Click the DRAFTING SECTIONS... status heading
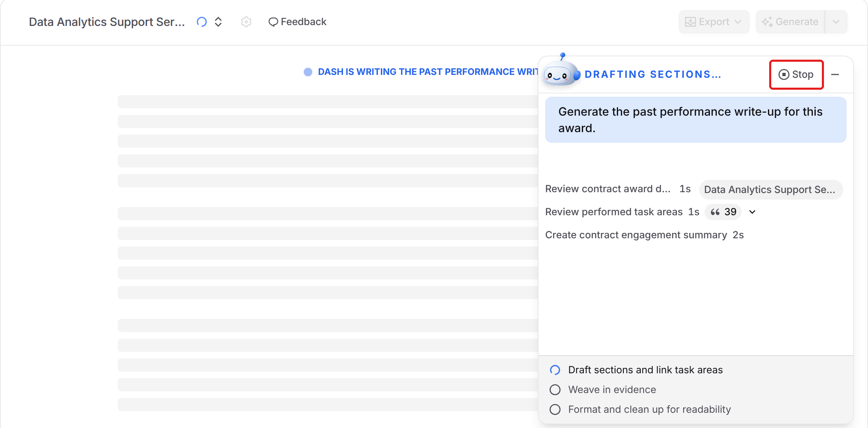Screen dimensions: 868x428 tap(653, 74)
